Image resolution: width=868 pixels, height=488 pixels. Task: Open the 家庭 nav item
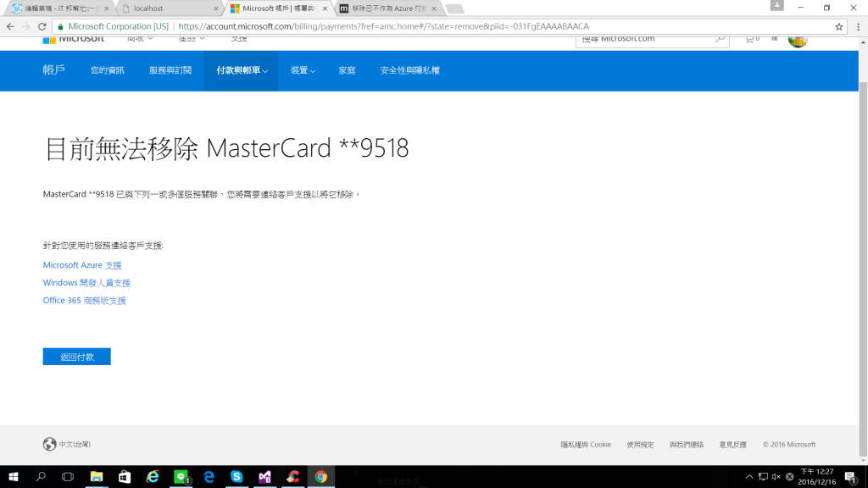tap(347, 70)
